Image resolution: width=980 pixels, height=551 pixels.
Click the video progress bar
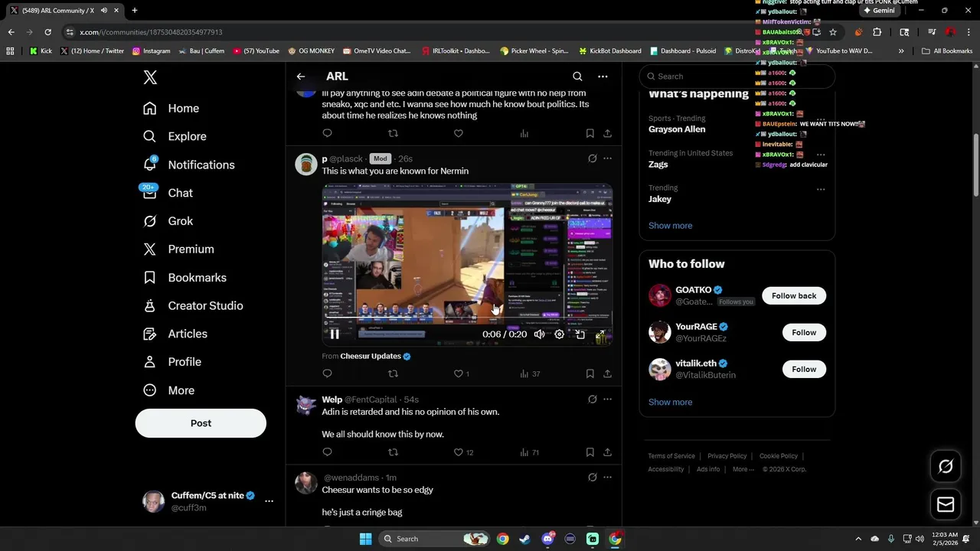467,318
